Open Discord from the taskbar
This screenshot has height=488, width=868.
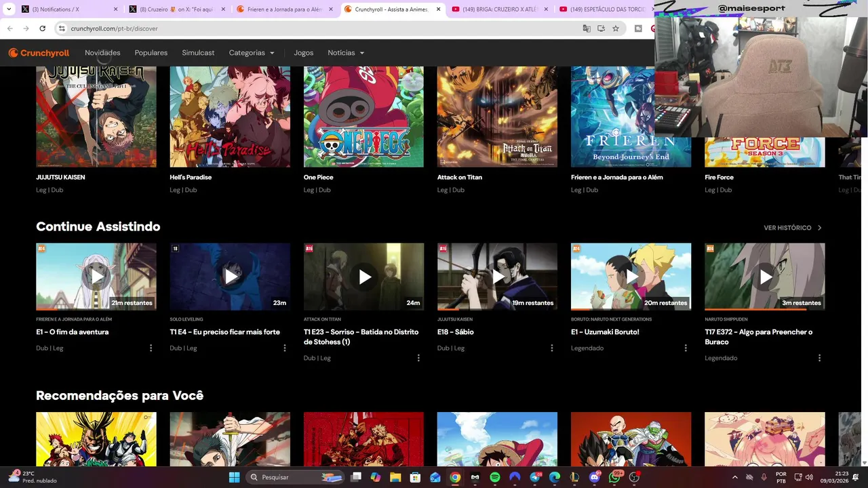tap(595, 477)
